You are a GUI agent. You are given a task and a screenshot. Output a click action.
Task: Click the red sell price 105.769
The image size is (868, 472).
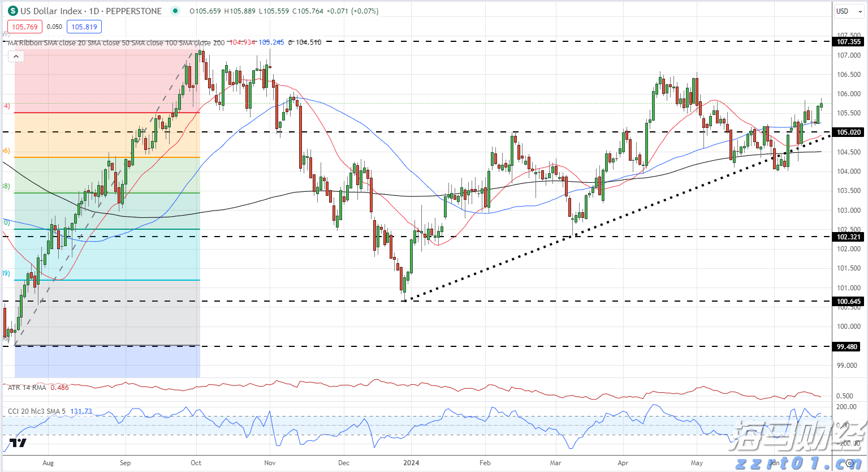25,27
